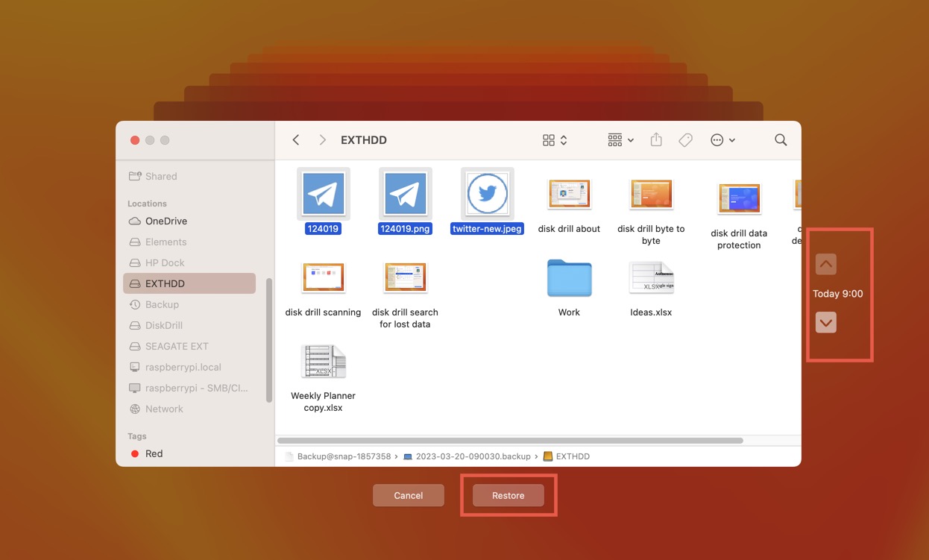Select SEAGATE EXT drive in sidebar
Viewport: 929px width, 560px height.
point(177,347)
